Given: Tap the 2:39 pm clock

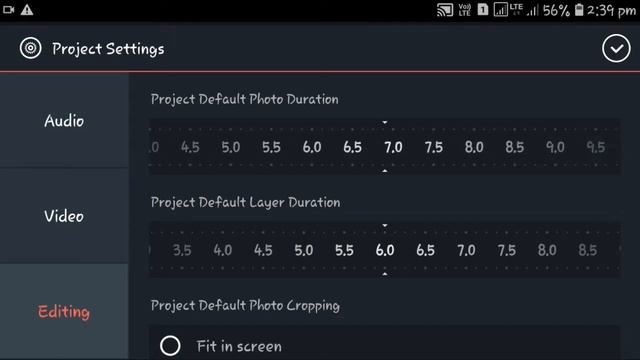Looking at the screenshot, I should click(611, 10).
